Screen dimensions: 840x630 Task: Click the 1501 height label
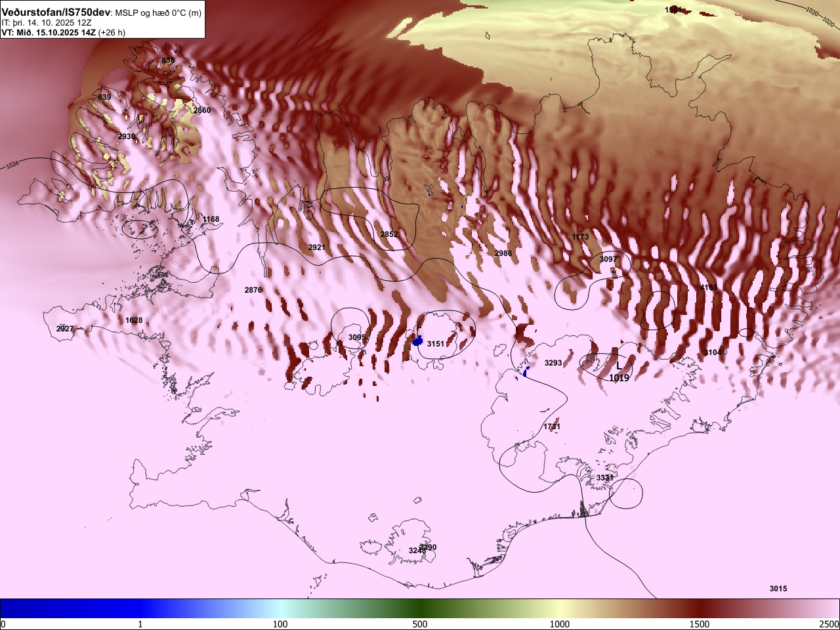(x=673, y=10)
